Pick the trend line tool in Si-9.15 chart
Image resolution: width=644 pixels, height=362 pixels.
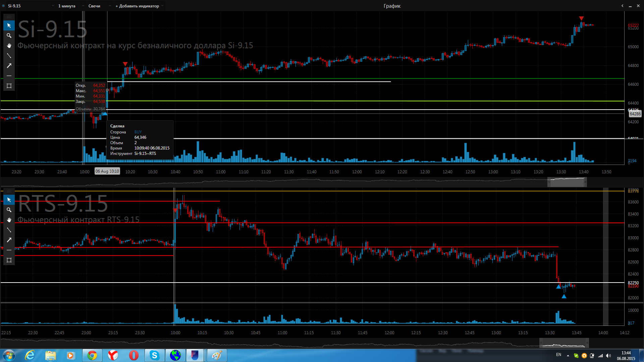[9, 56]
